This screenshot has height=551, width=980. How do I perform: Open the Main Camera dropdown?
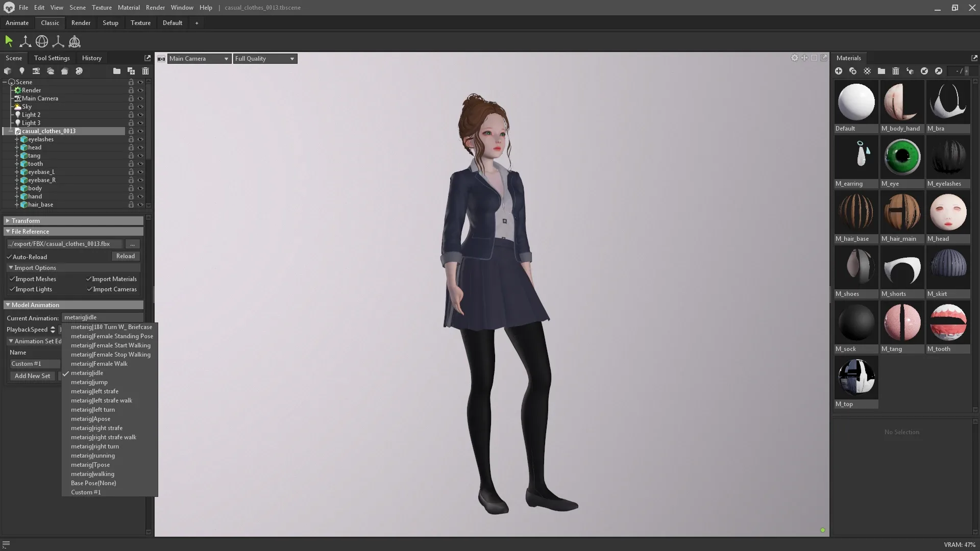[x=198, y=58]
